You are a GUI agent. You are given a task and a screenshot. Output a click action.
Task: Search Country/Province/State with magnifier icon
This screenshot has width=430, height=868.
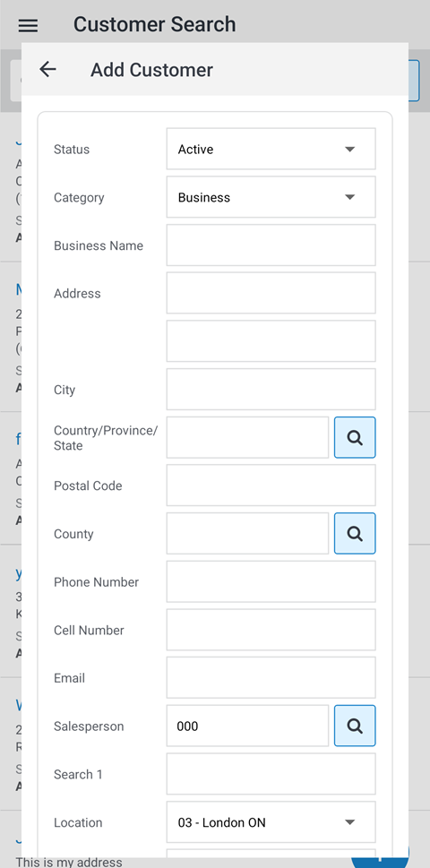pyautogui.click(x=355, y=437)
